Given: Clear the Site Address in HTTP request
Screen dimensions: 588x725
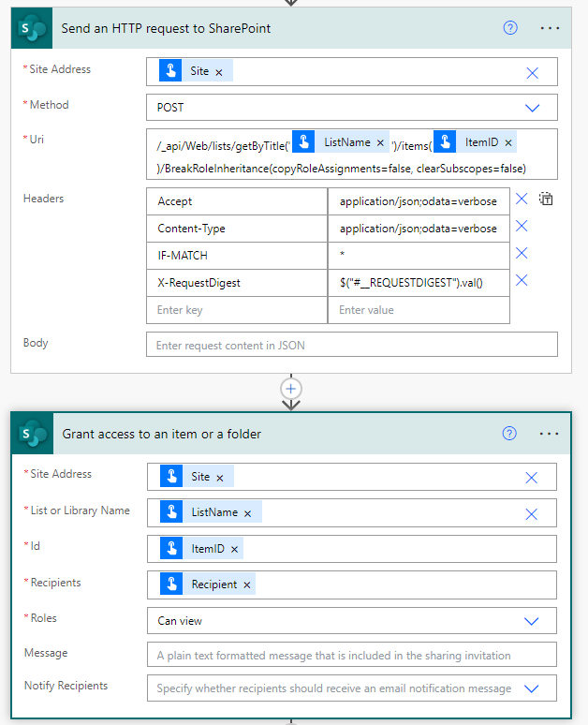Looking at the screenshot, I should 532,72.
